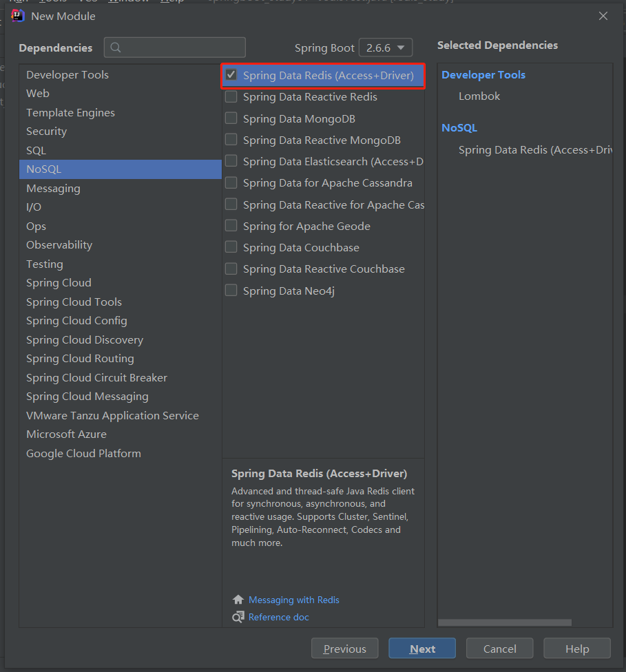Select the Spring Cloud category
The image size is (626, 672).
tap(121, 283)
